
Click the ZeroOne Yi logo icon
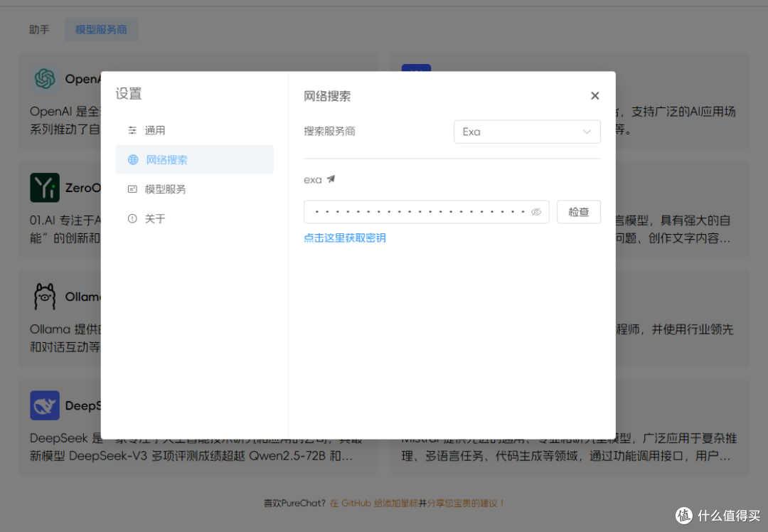pos(45,188)
